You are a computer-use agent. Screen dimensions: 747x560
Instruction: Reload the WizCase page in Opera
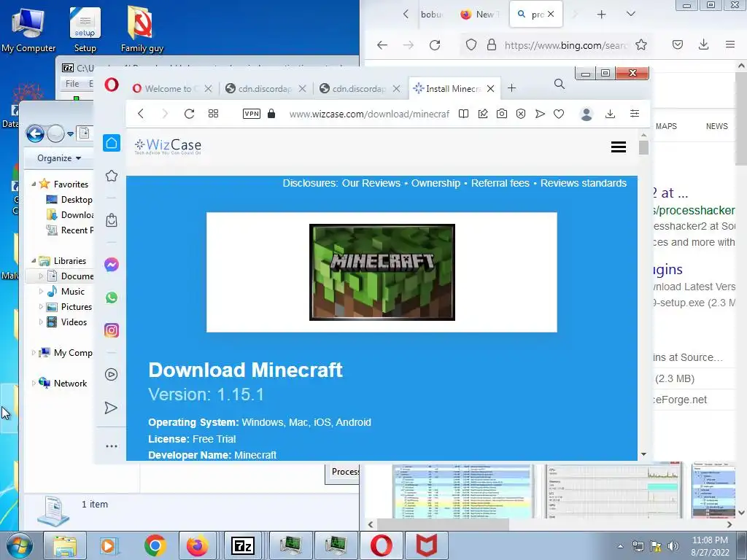(x=189, y=113)
